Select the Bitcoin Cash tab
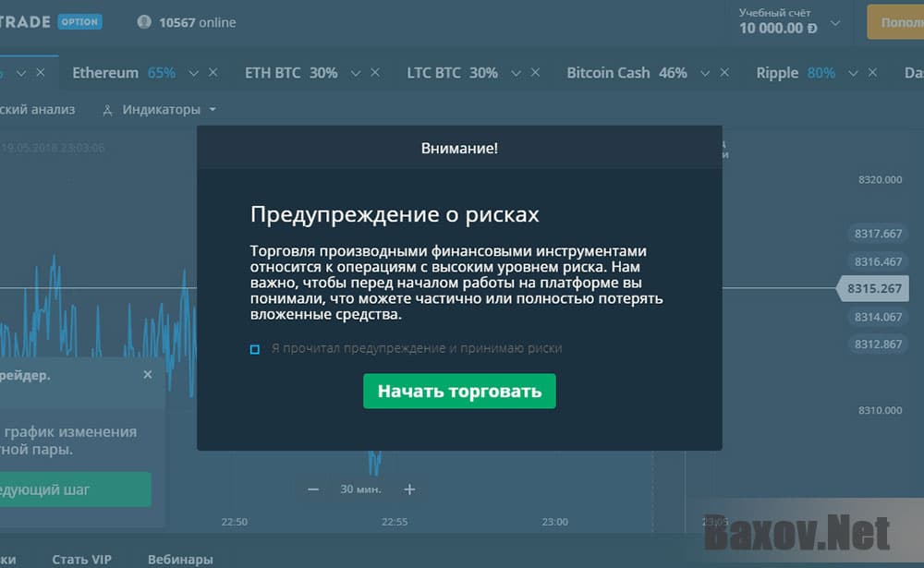924x568 pixels. point(609,72)
